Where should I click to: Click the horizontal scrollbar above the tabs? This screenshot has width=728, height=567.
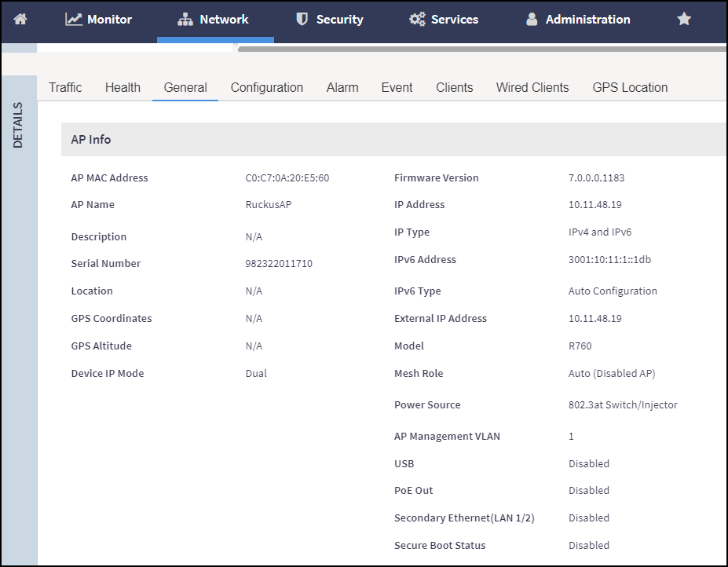point(482,49)
